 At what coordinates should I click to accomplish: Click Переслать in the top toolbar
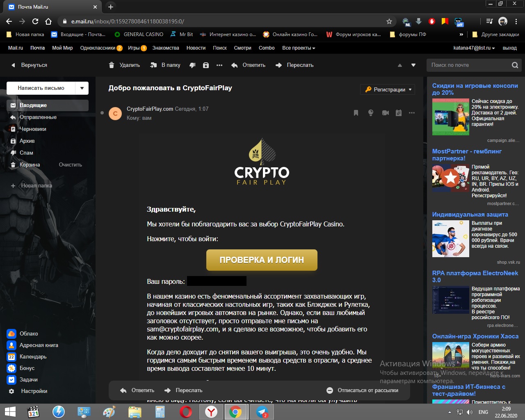pos(294,65)
